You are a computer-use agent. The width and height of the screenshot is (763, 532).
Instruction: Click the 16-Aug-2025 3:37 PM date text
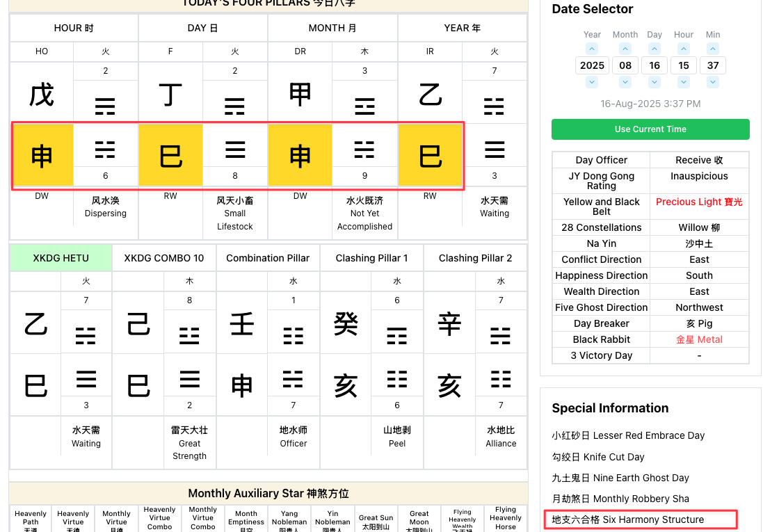coord(650,104)
